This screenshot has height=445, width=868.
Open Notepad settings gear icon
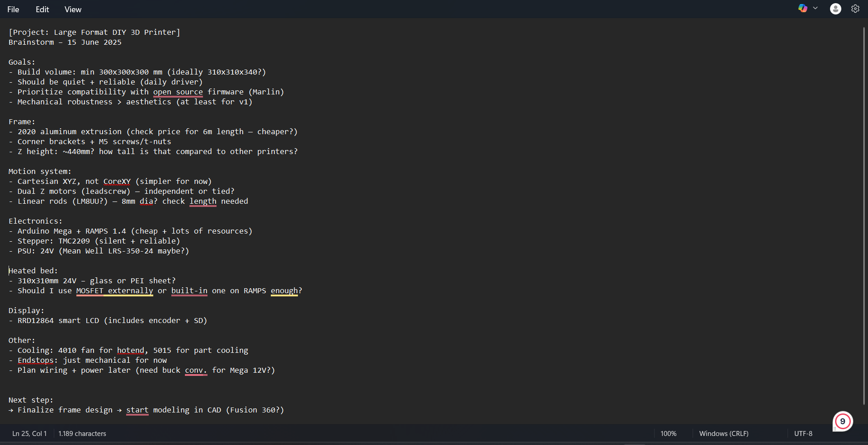(x=855, y=9)
